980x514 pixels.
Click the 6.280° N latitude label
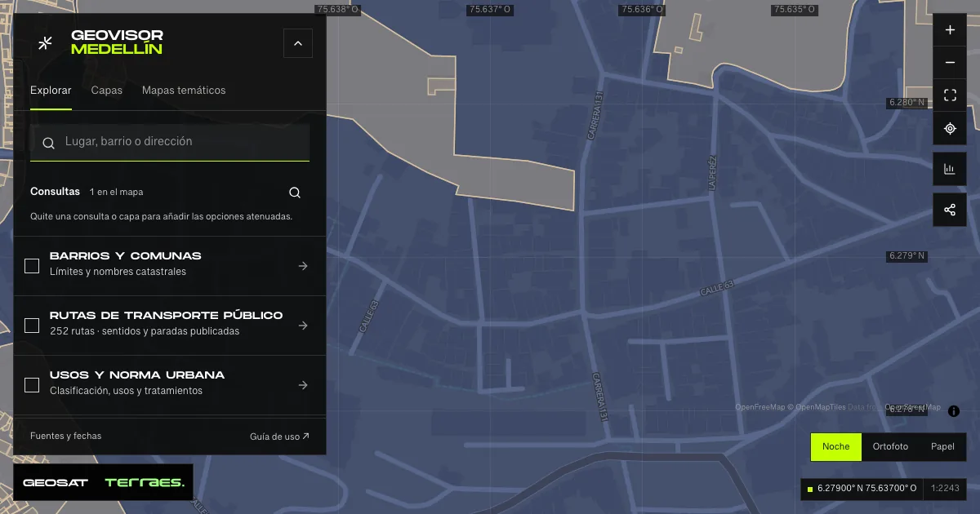(907, 103)
